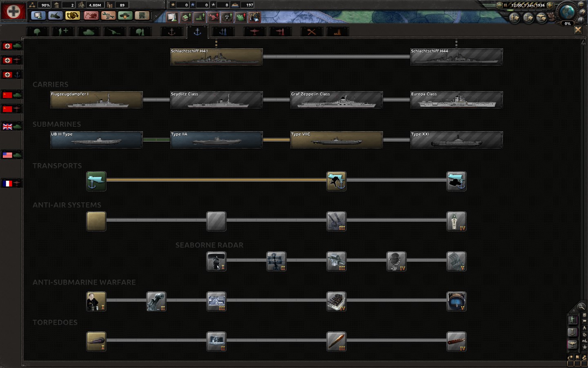Select Anti-Submarine Warfare level V

(x=457, y=301)
